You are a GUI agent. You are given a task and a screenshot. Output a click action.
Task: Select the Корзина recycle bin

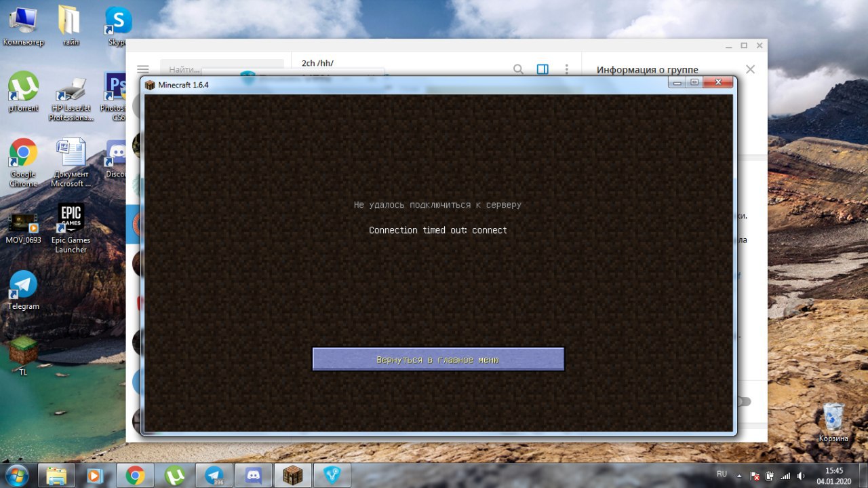pyautogui.click(x=833, y=422)
